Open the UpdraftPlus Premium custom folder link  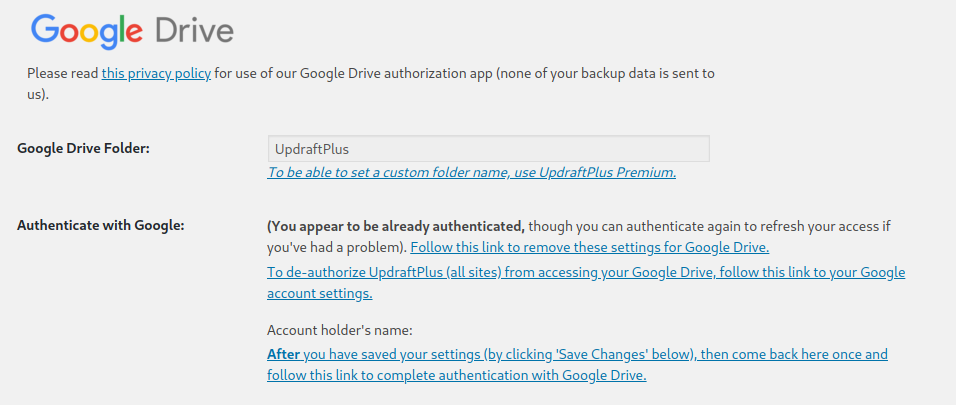coord(471,173)
